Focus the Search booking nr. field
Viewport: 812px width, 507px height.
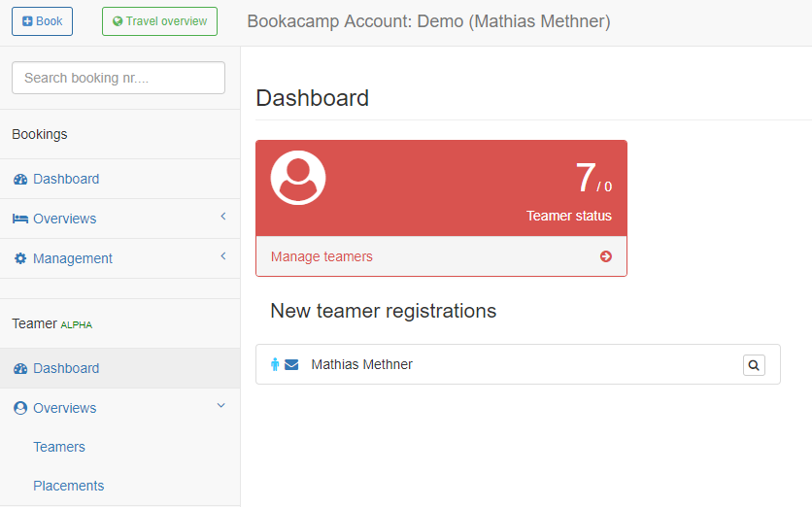coord(118,78)
